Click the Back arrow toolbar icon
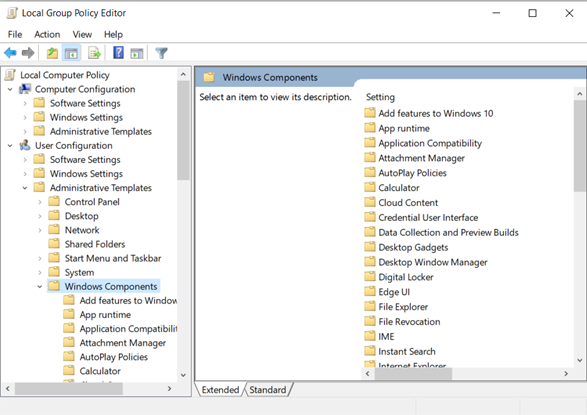This screenshot has height=415, width=587. click(10, 53)
